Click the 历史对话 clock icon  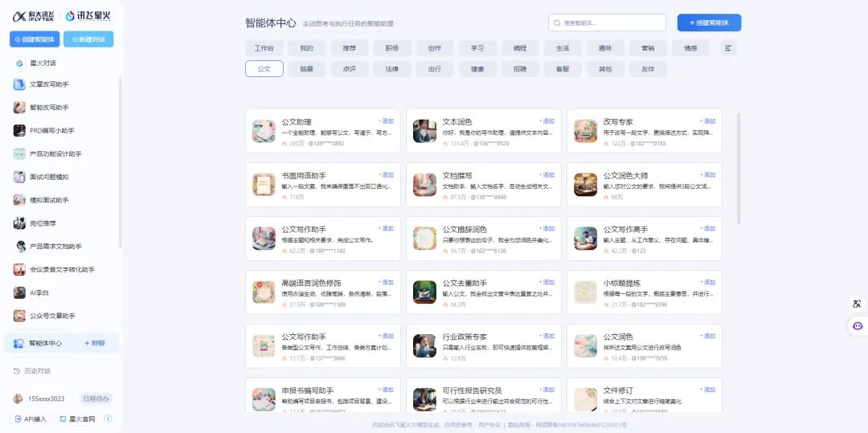coord(17,371)
